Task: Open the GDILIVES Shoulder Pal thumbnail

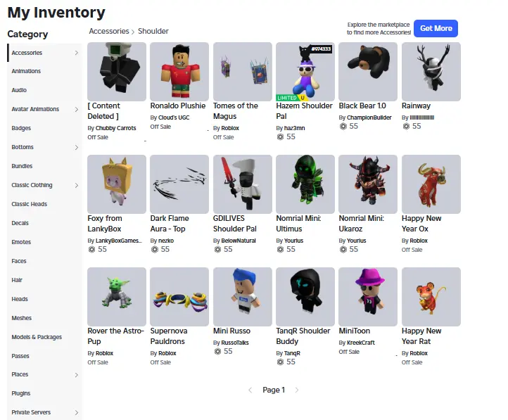Action: (242, 184)
